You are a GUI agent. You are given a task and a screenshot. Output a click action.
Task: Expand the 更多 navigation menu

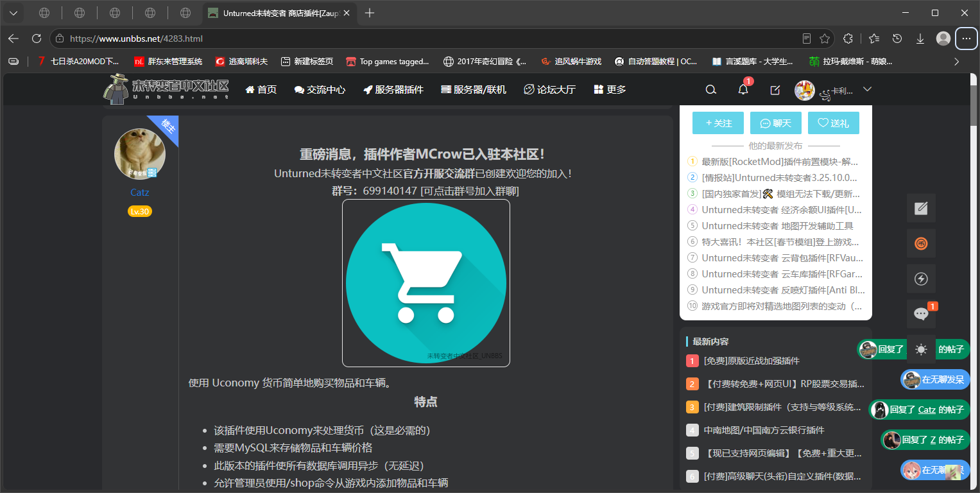pyautogui.click(x=610, y=90)
